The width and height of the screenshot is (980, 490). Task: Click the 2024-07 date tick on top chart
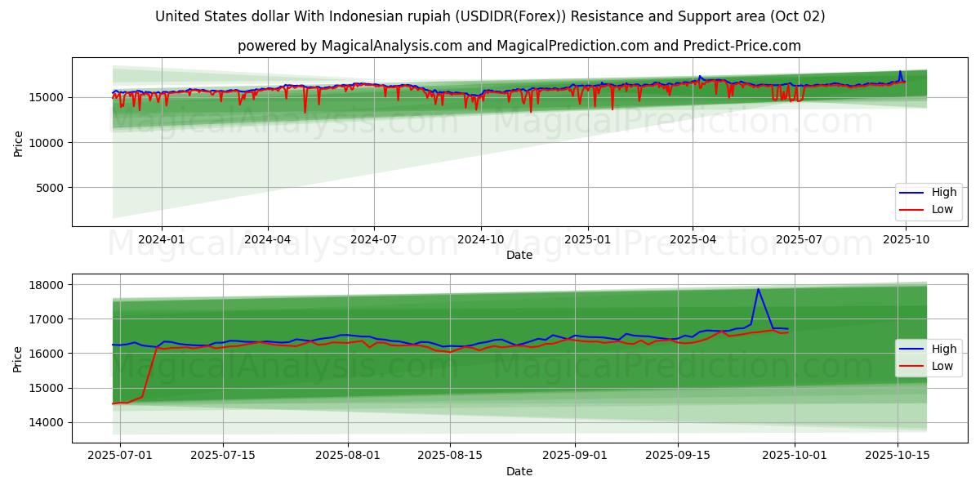coord(374,238)
